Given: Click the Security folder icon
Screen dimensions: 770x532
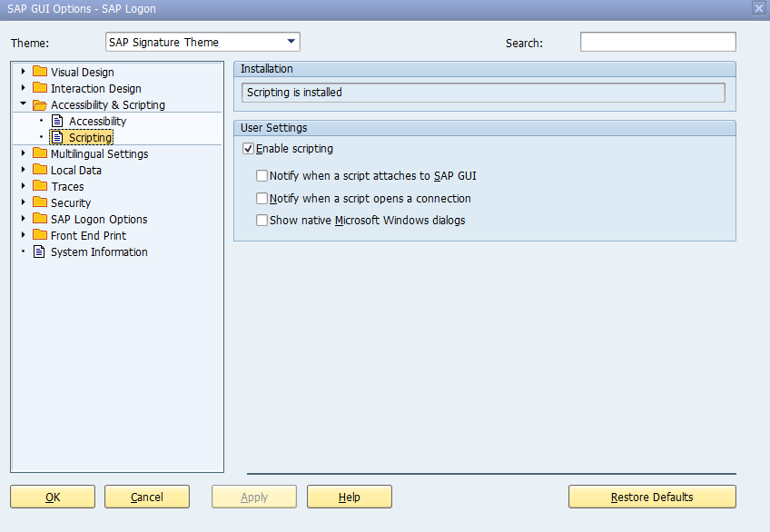Looking at the screenshot, I should (x=40, y=202).
